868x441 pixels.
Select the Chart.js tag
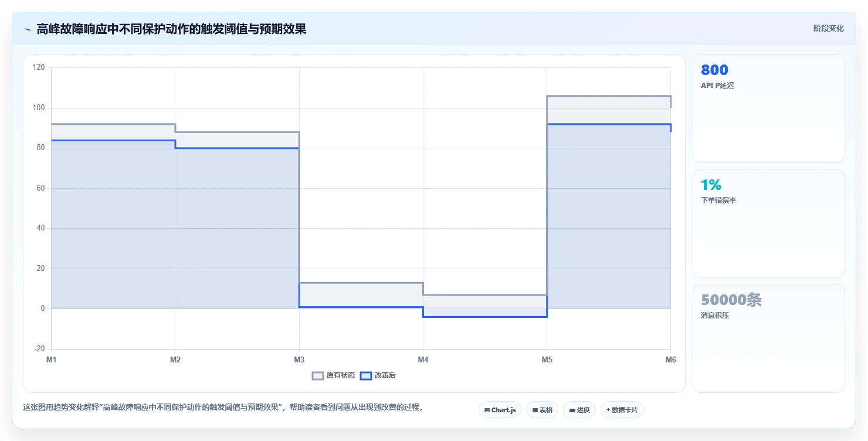[500, 410]
